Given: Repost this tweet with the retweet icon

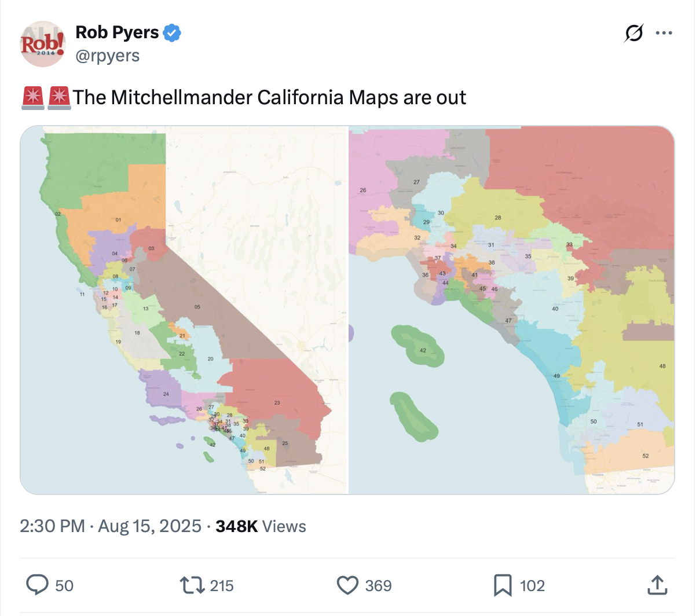Looking at the screenshot, I should point(192,585).
